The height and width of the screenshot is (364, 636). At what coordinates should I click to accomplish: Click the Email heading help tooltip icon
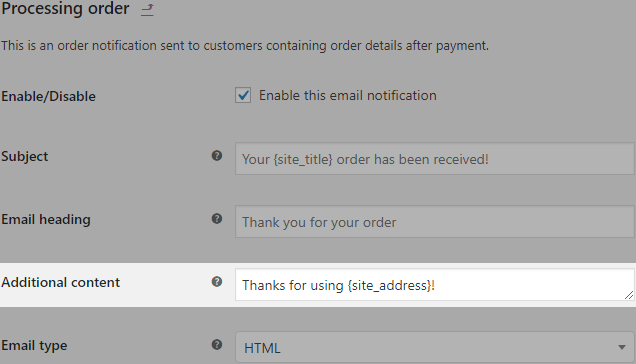(x=217, y=219)
